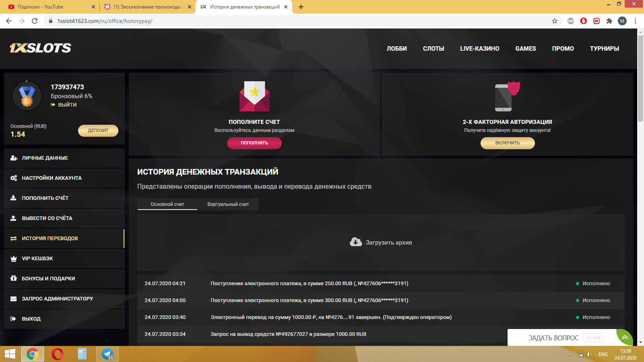
Task: Click the page's vertical scrollbar thumb
Action: tap(640, 78)
